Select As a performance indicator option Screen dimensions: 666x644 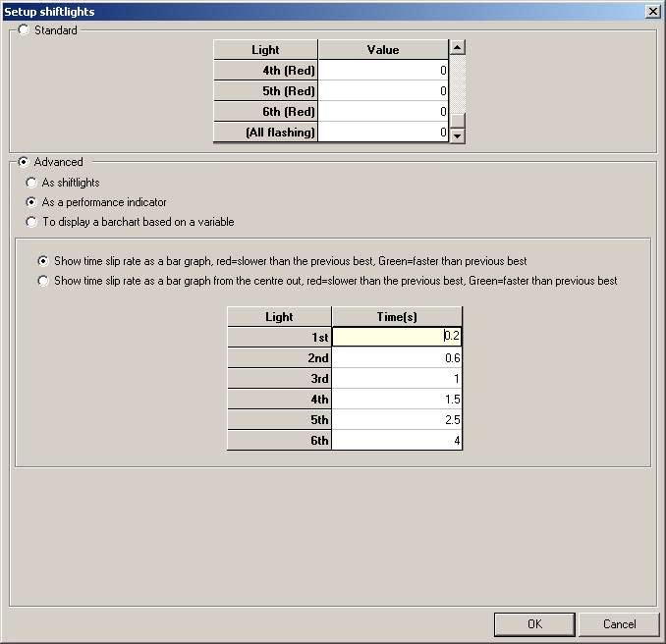pos(32,202)
